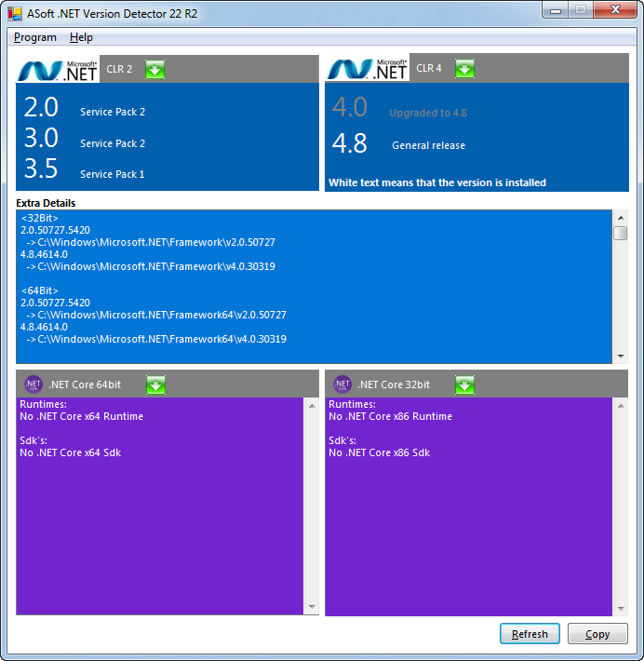
Task: Click 'Service Pack 1' next to 3.5
Action: pos(112,174)
